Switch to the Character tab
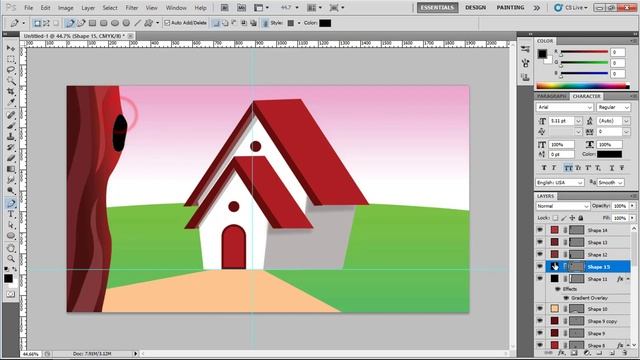640x360 pixels. 587,96
